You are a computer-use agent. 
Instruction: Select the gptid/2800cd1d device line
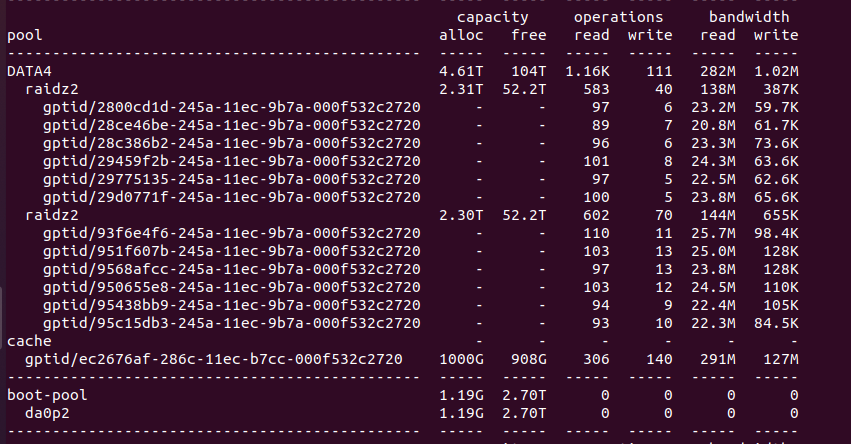pos(232,107)
